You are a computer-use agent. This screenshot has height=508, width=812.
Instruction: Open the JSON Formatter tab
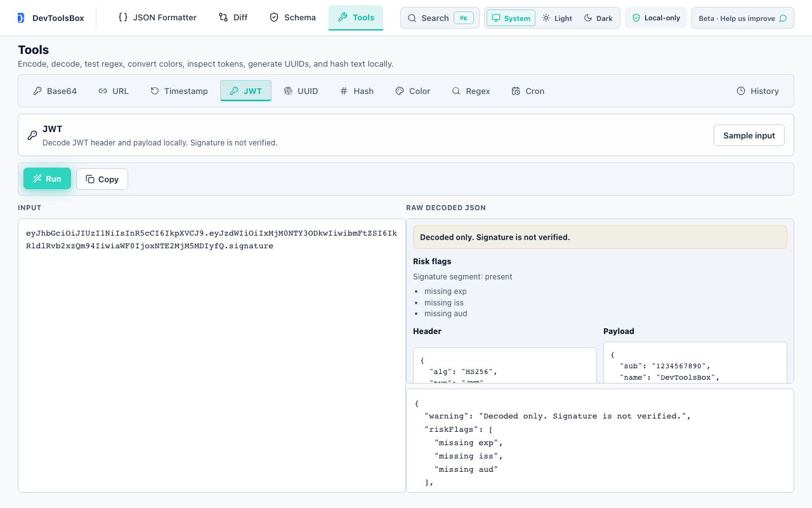[157, 18]
